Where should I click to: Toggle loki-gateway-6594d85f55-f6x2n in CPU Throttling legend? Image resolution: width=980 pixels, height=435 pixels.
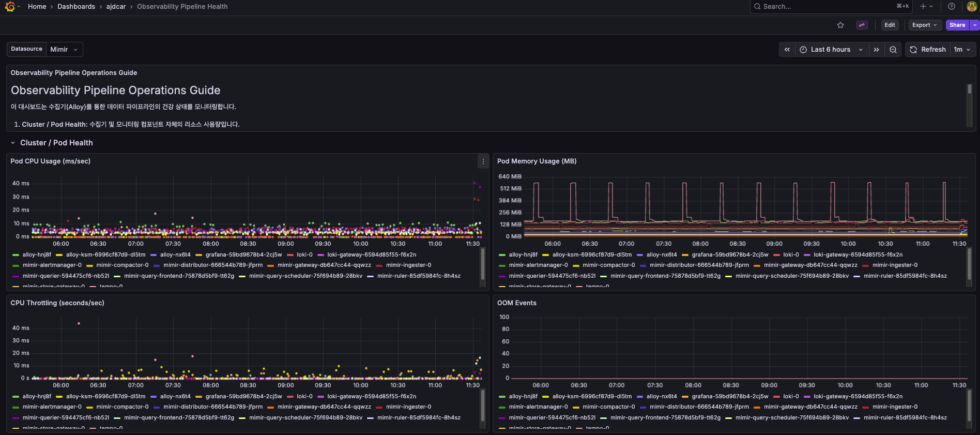pos(372,396)
